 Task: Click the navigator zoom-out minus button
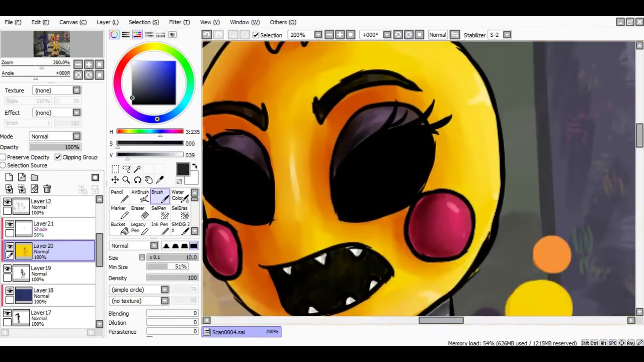tap(78, 64)
